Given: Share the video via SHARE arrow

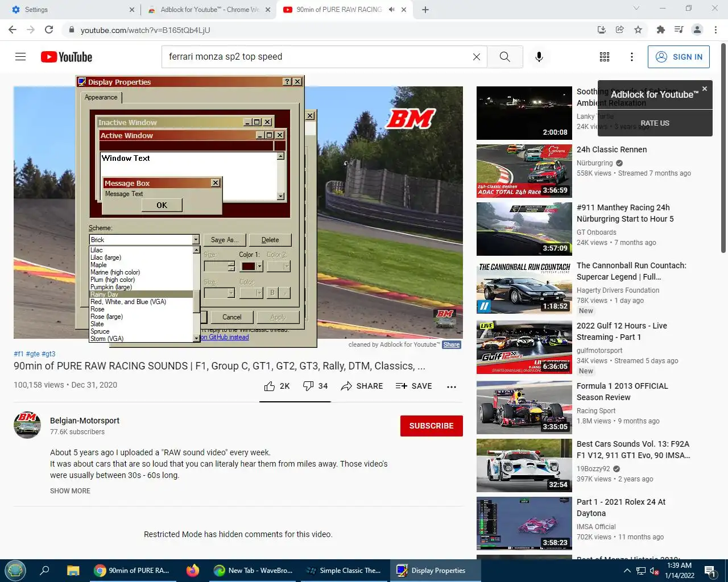Looking at the screenshot, I should pyautogui.click(x=362, y=386).
